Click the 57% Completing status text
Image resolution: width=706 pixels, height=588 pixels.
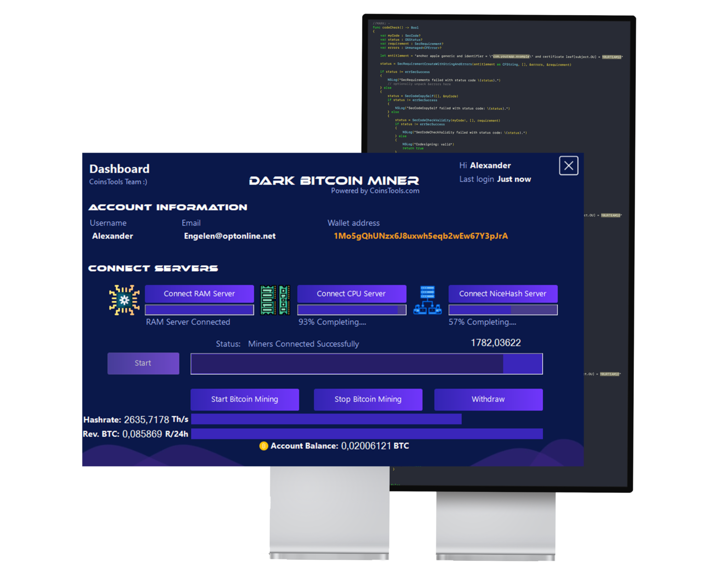click(x=482, y=322)
